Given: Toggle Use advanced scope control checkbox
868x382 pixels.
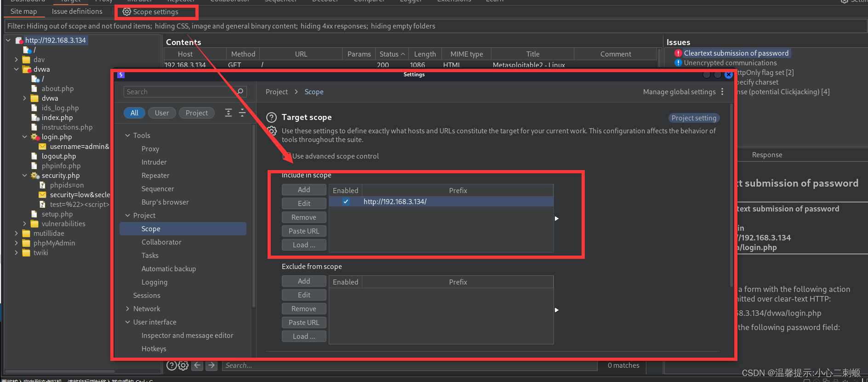Looking at the screenshot, I should click(286, 156).
